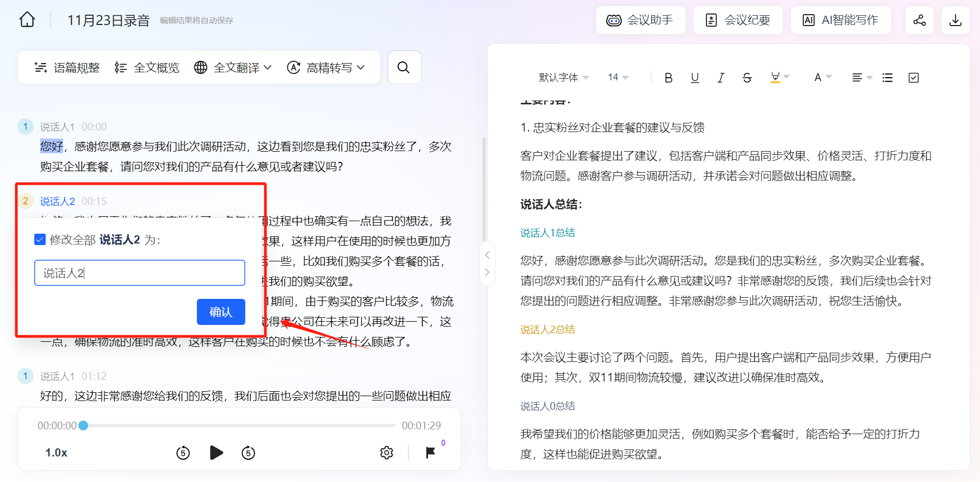The height and width of the screenshot is (482, 980).
Task: Open the search magnifier icon
Action: [404, 67]
